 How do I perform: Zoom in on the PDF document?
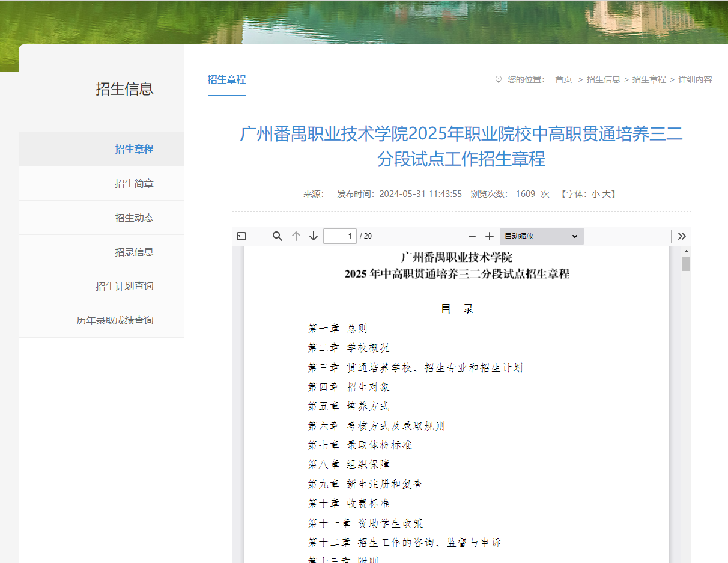(489, 236)
